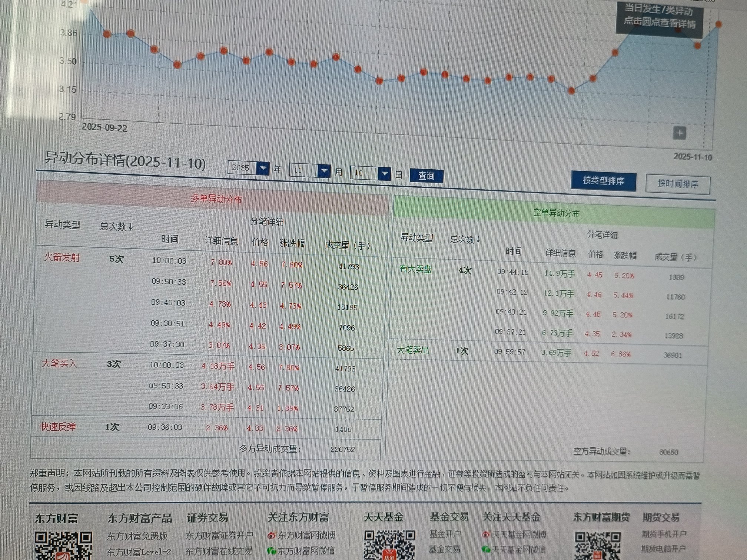747x560 pixels.
Task: Open the year dropdown showing 2025
Action: 263,169
